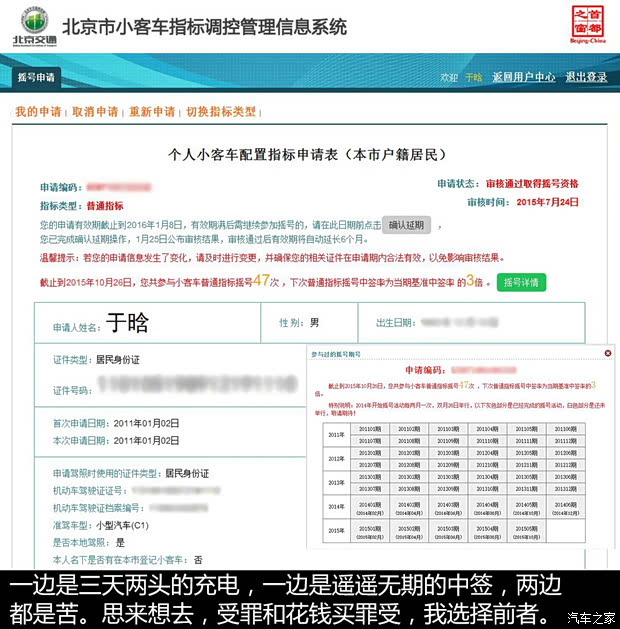The width and height of the screenshot is (620, 629).
Task: Click the 居民身份证 value beside 证件类型
Action: point(118,360)
